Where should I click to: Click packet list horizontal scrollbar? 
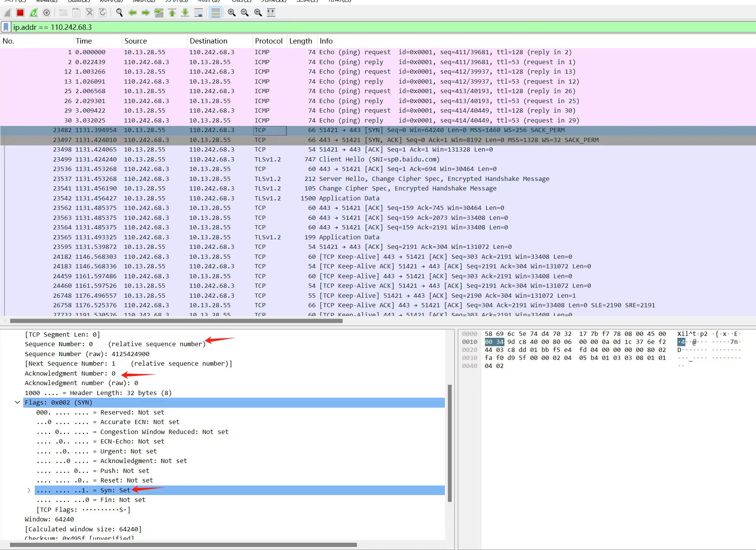point(176,321)
